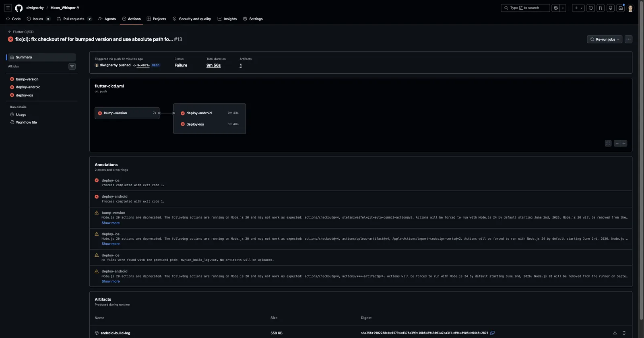Go to the GitHub home logo
Screen dimensions: 644x338
pos(19,8)
